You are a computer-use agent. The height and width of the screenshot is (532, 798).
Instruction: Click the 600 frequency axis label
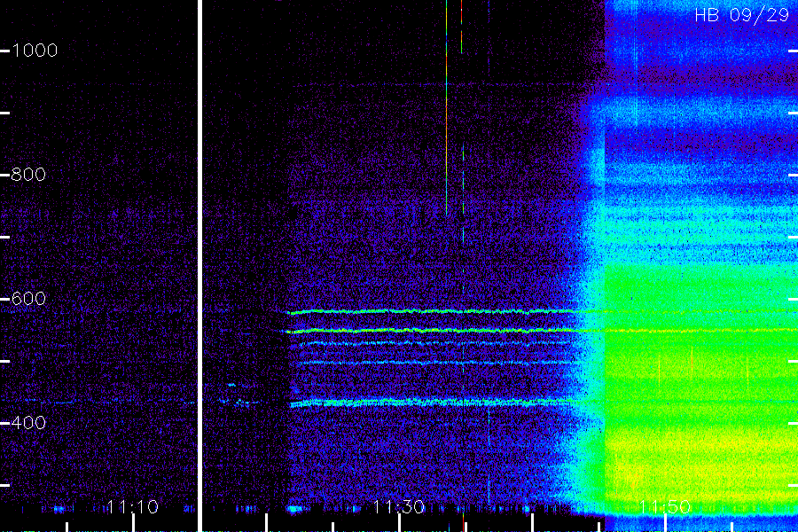[28, 298]
